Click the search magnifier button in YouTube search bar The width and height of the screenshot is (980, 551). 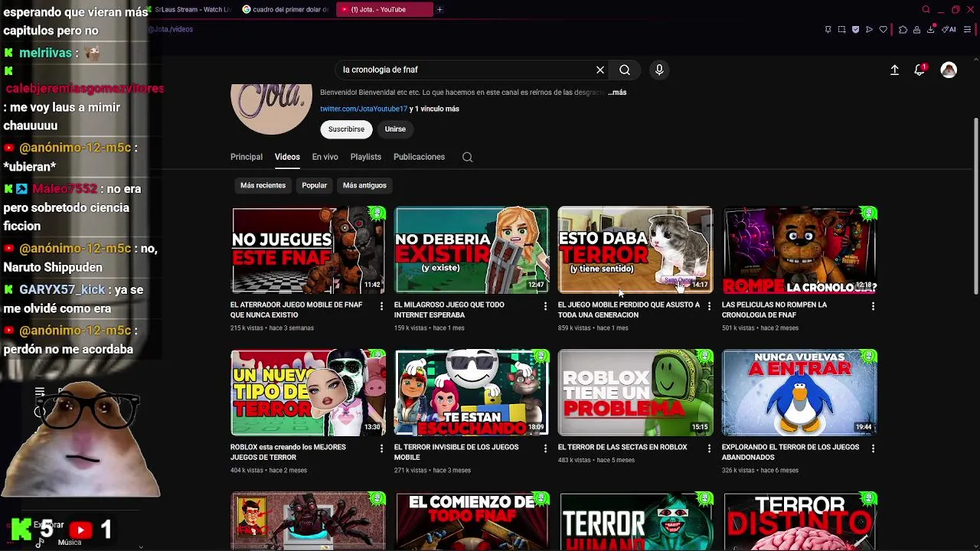(625, 70)
